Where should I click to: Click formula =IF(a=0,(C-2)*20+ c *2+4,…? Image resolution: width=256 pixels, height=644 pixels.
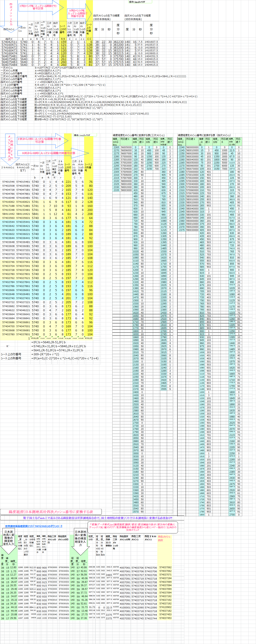[65, 358]
